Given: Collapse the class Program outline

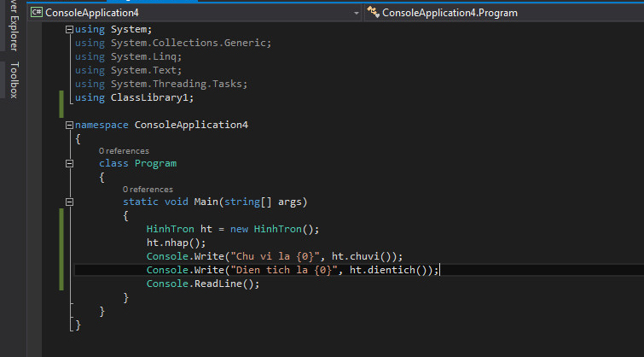Looking at the screenshot, I should pyautogui.click(x=70, y=164).
